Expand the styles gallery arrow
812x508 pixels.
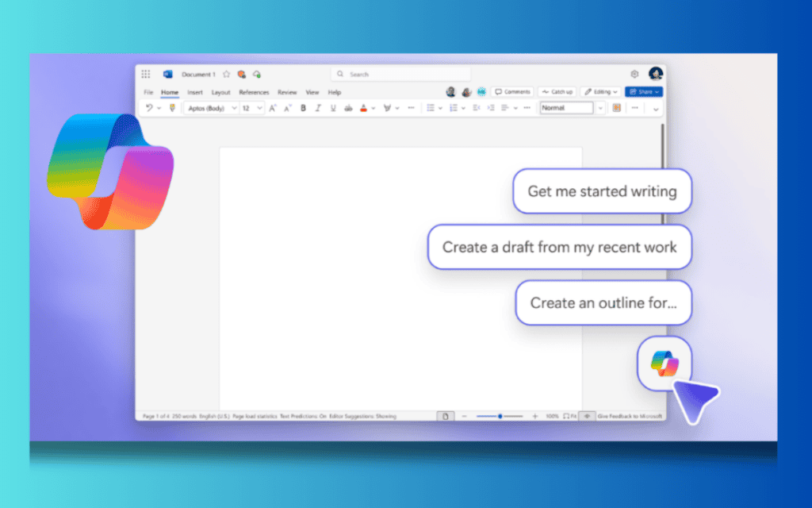tap(600, 108)
